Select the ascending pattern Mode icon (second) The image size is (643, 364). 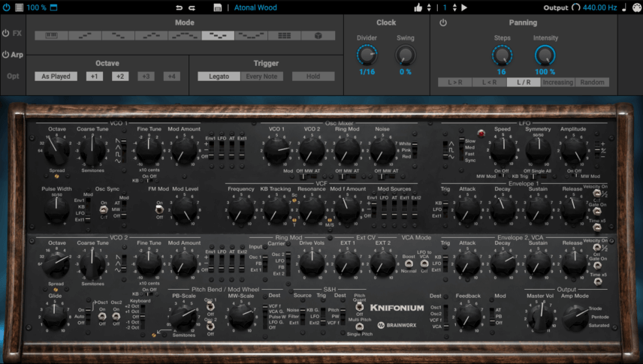click(85, 36)
